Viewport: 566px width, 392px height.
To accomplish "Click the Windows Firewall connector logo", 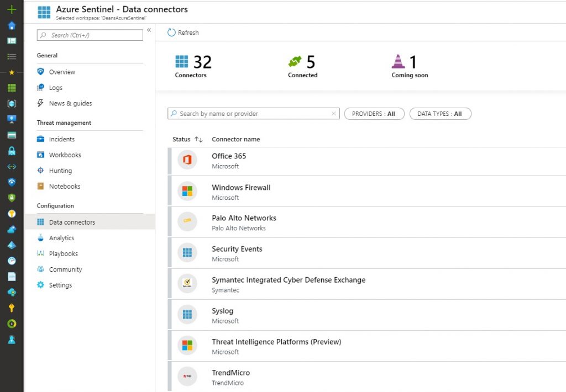I will coord(188,191).
